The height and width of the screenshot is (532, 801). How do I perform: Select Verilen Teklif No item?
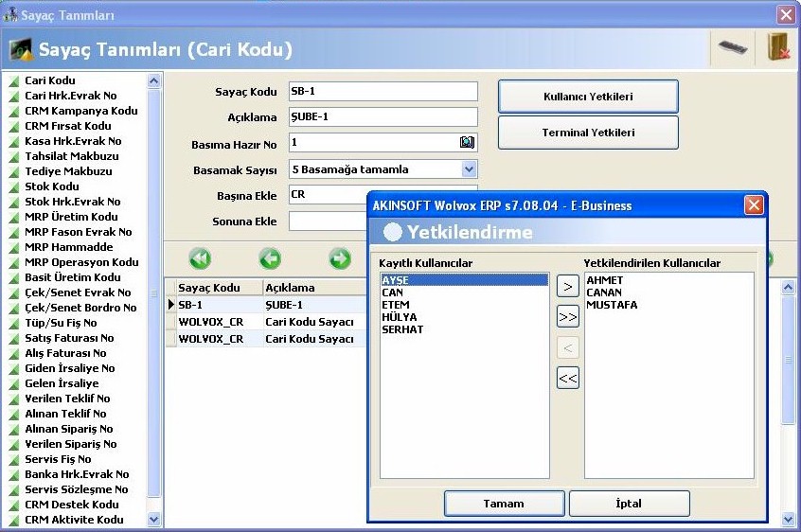[67, 399]
